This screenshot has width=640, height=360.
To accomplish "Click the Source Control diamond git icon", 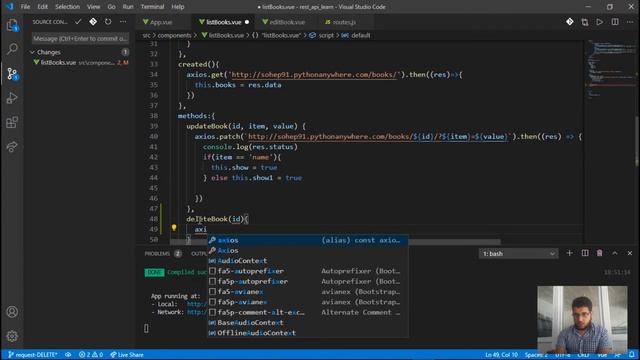I will (93, 22).
